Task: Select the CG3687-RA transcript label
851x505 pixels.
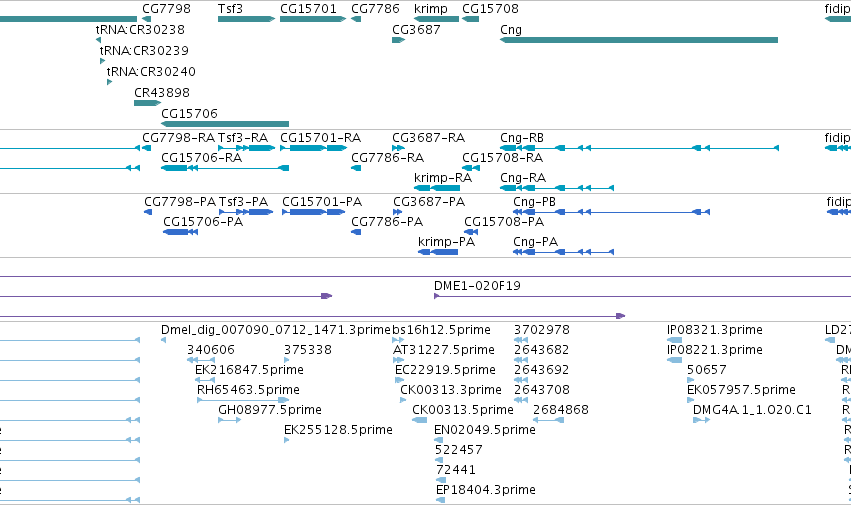Action: pyautogui.click(x=429, y=137)
